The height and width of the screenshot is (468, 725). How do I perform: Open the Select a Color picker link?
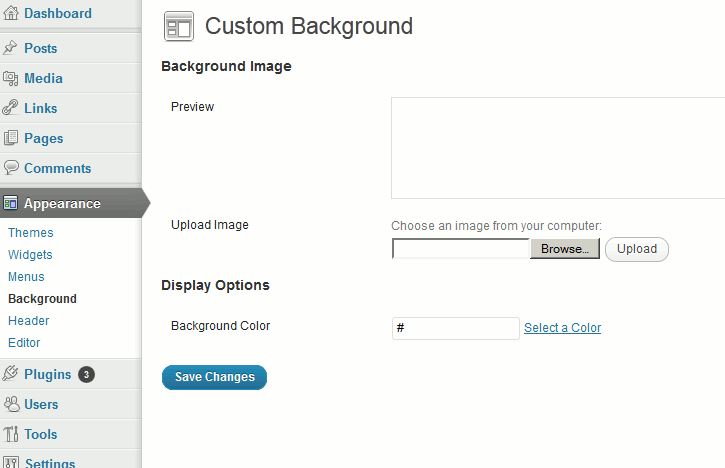coord(562,328)
